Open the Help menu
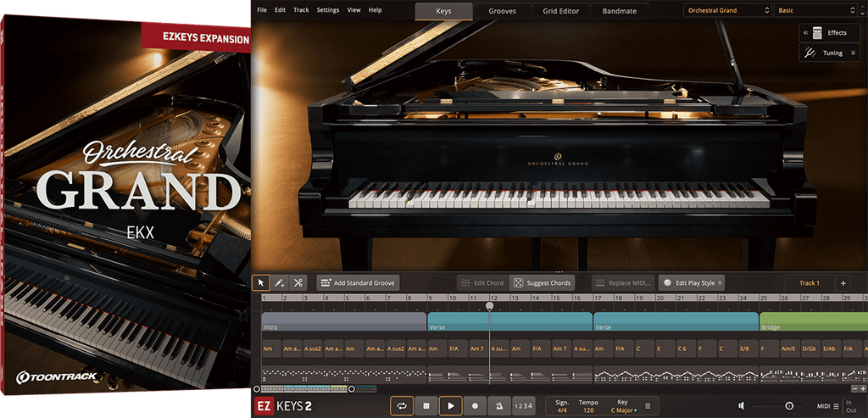This screenshot has width=868, height=418. pos(376,10)
